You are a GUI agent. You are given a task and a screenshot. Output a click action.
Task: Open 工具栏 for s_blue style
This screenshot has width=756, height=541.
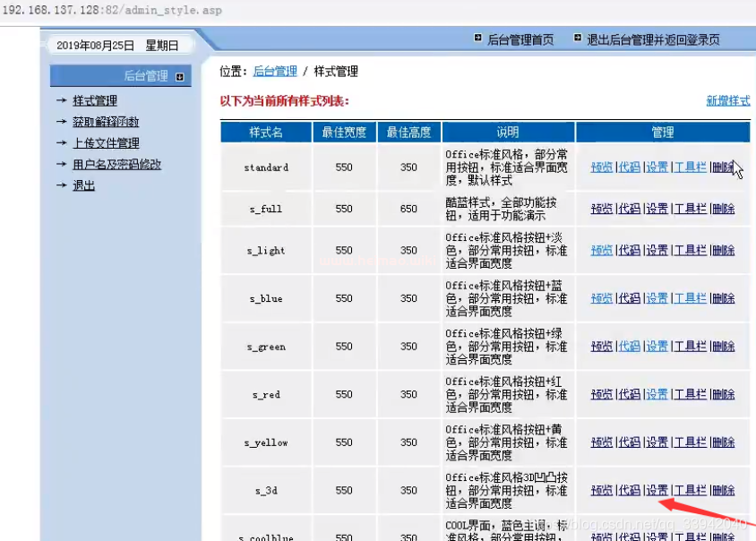pyautogui.click(x=690, y=298)
